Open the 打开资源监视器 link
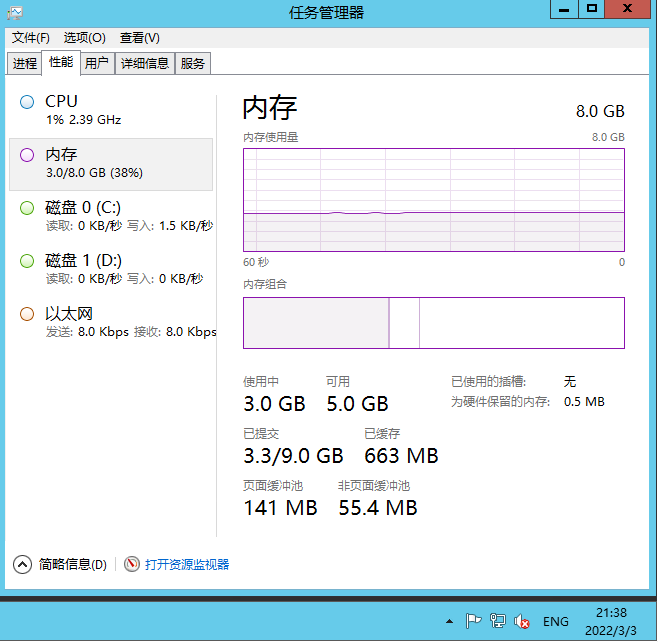This screenshot has width=658, height=642. click(x=187, y=564)
